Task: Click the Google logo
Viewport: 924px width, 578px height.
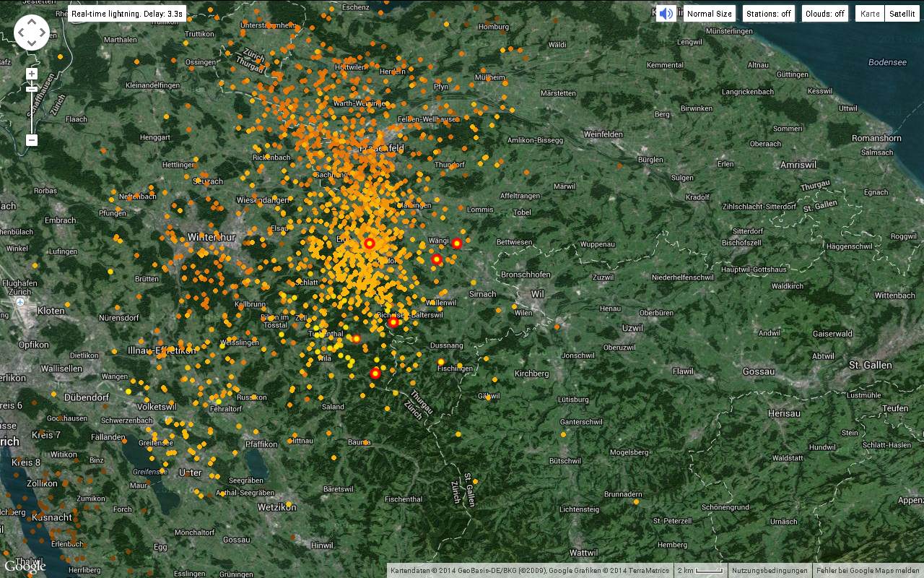Action: 24,566
